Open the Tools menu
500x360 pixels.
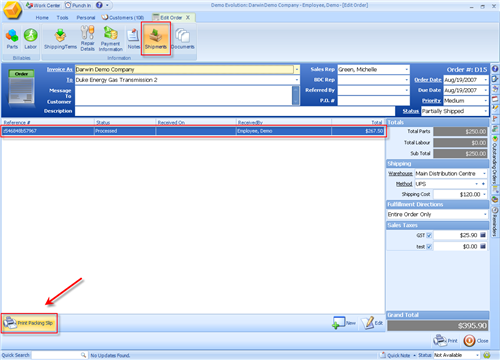[62, 18]
